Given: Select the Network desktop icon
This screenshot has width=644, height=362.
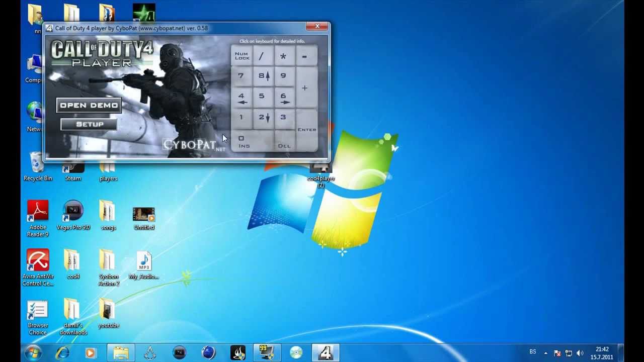Looking at the screenshot, I should coord(34,117).
